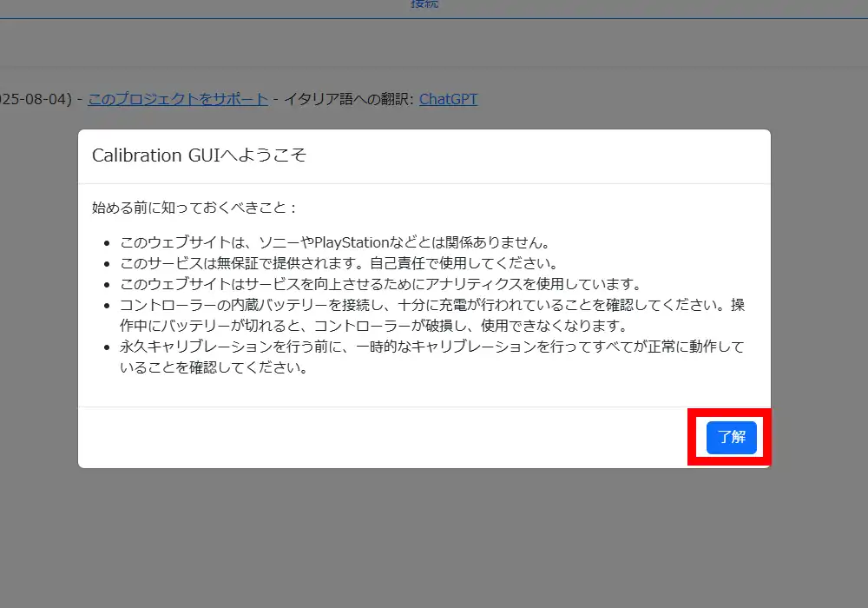868x608 pixels.
Task: Open the ChatGPT translation credit link
Action: point(448,99)
